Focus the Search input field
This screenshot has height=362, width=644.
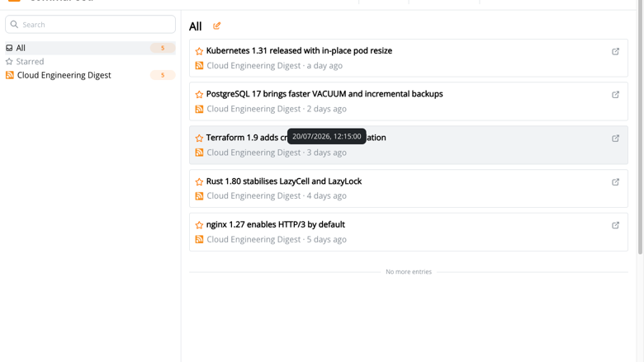(x=90, y=24)
